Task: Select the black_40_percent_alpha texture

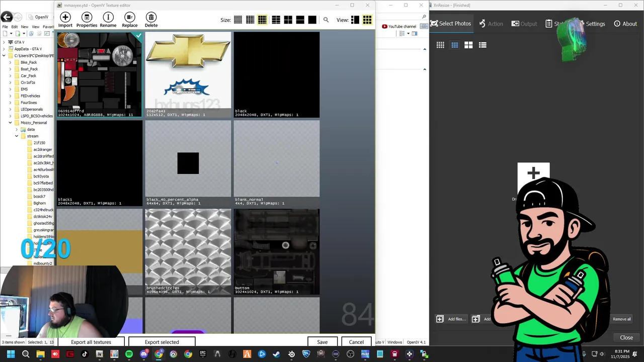Action: tap(188, 163)
